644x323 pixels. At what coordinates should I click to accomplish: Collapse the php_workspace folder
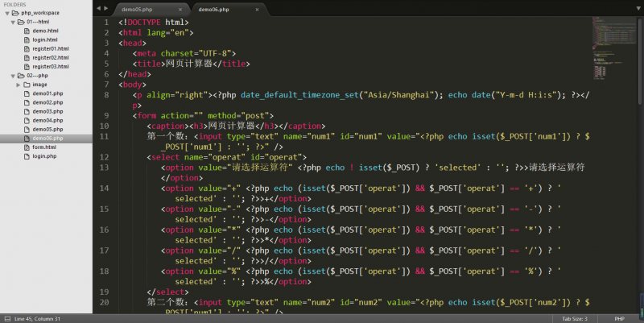point(6,13)
